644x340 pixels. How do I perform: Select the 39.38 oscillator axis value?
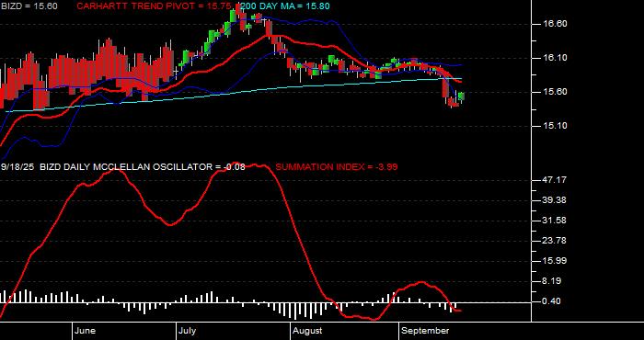click(555, 200)
